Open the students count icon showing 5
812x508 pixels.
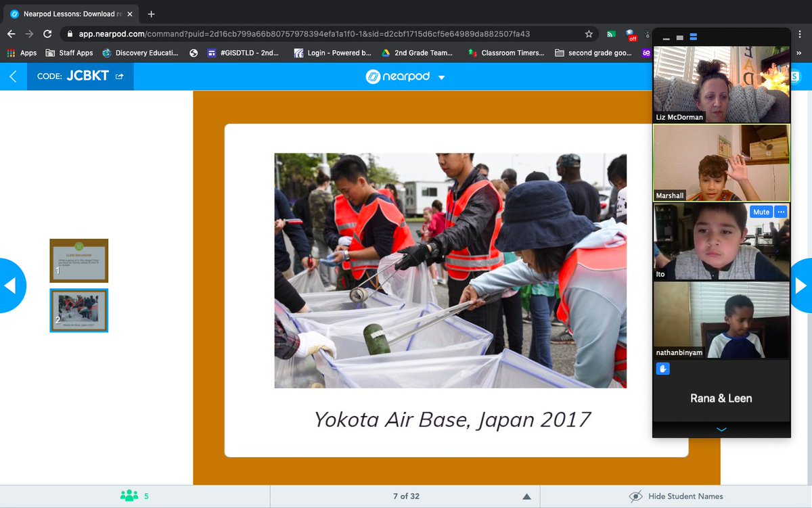129,496
